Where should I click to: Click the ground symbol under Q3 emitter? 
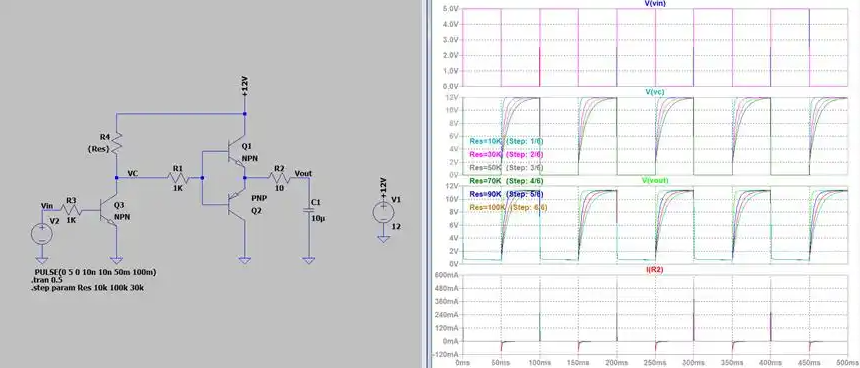pos(116,260)
